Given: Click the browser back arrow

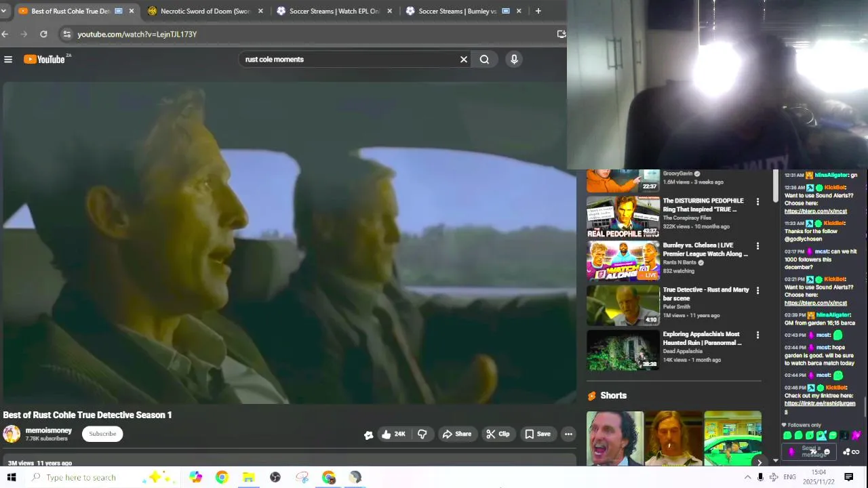Looking at the screenshot, I should (5, 34).
